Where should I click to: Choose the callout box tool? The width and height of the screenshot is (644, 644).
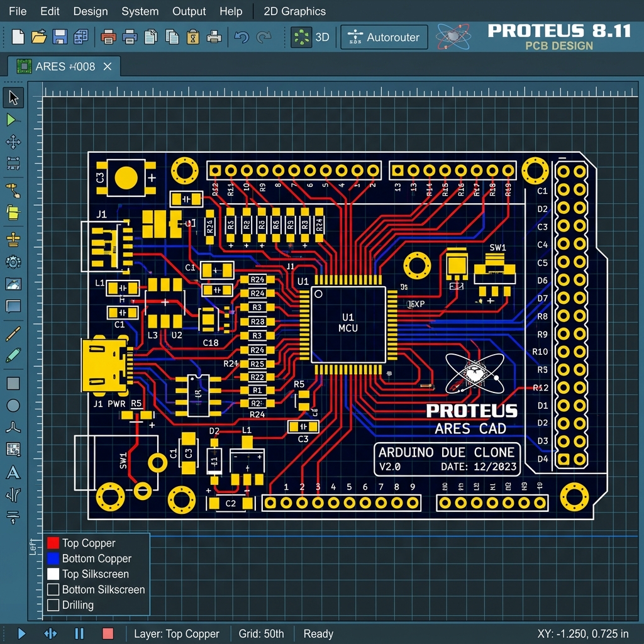(x=13, y=306)
